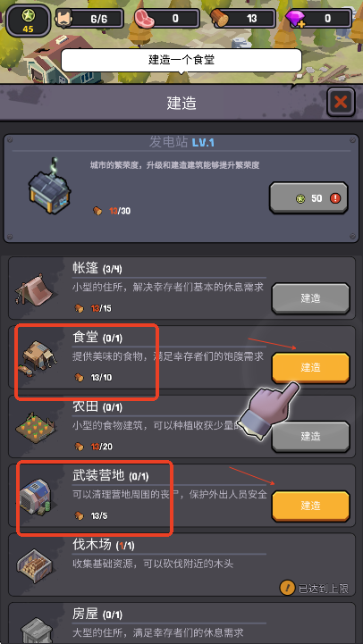The width and height of the screenshot is (363, 644).
Task: Tap the survivor population face icon
Action: 64,18
